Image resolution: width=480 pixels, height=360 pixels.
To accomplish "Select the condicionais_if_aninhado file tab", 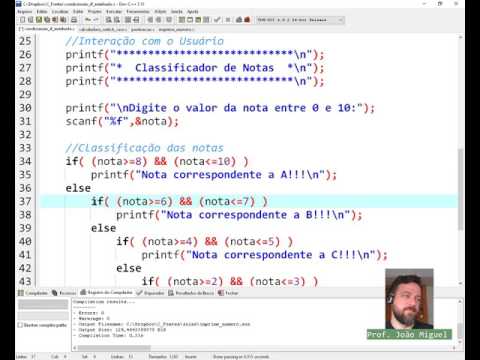I will tap(47, 29).
